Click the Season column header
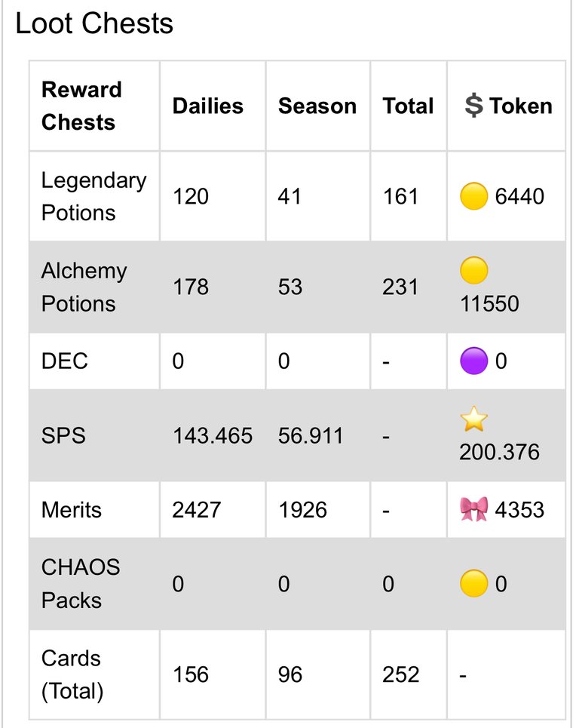Viewport: 579px width, 728px height. tap(317, 106)
